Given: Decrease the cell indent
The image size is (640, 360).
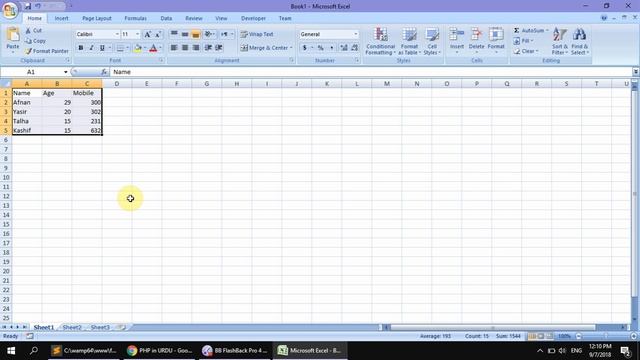Looking at the screenshot, I should tap(208, 48).
